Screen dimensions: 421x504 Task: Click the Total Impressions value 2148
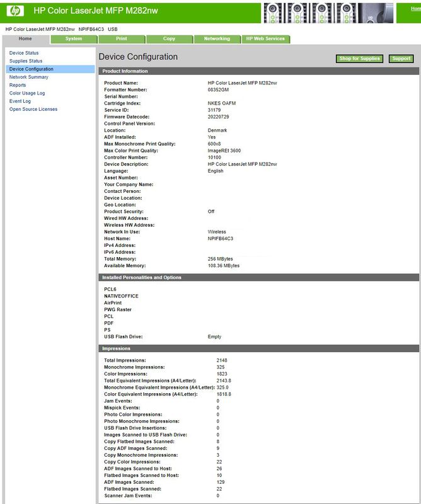222,360
